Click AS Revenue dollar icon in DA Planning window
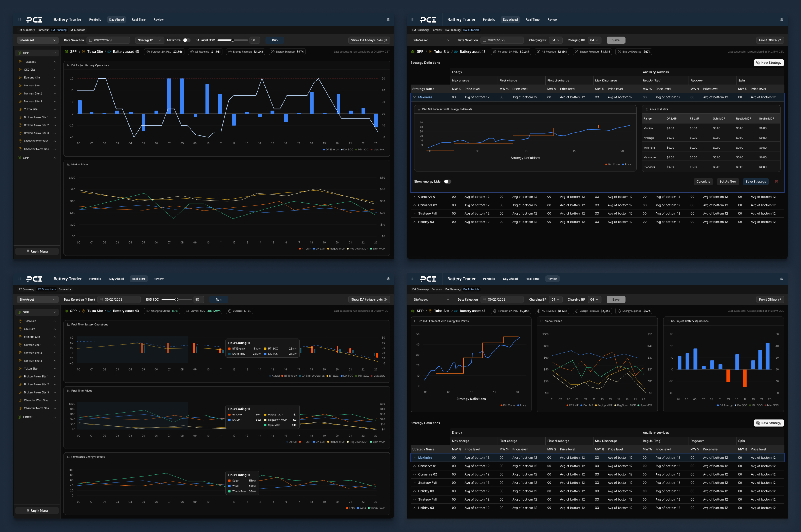Viewport: 801px width, 532px height. pos(192,52)
